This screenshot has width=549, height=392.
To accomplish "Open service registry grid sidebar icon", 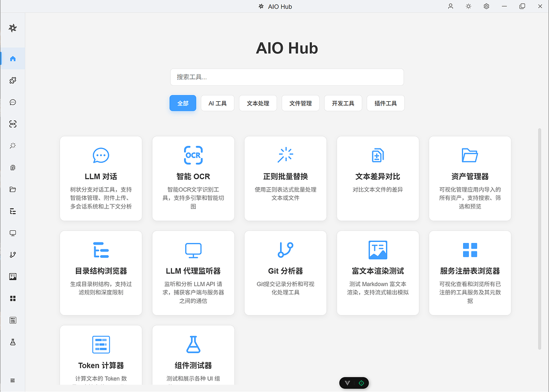I will point(13,299).
